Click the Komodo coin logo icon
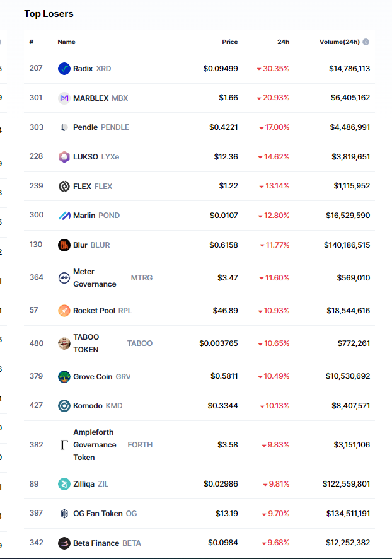Screen dimensions: 392x559 pos(64,406)
